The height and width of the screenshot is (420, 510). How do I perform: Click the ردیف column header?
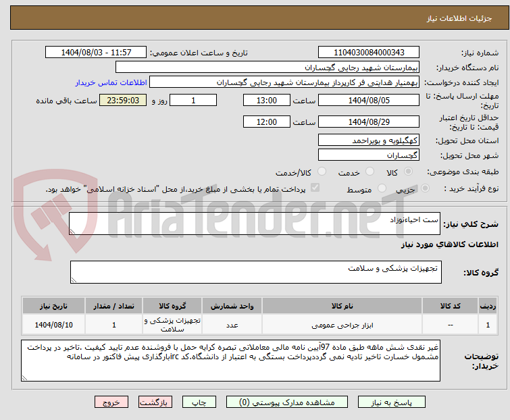[488, 306]
